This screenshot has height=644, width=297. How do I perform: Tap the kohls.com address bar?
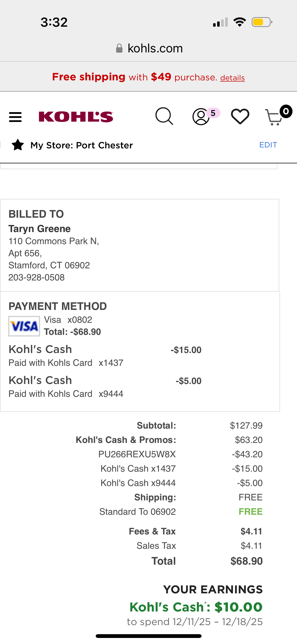coord(149,48)
